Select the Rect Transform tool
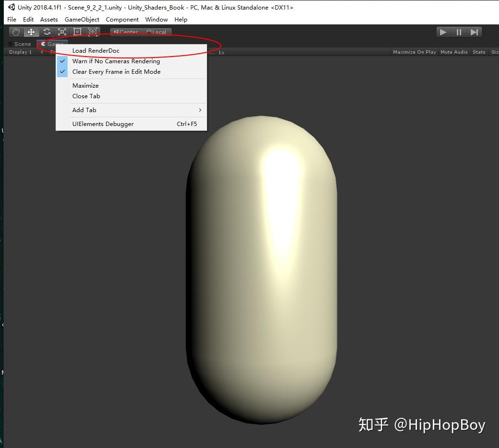 point(77,32)
